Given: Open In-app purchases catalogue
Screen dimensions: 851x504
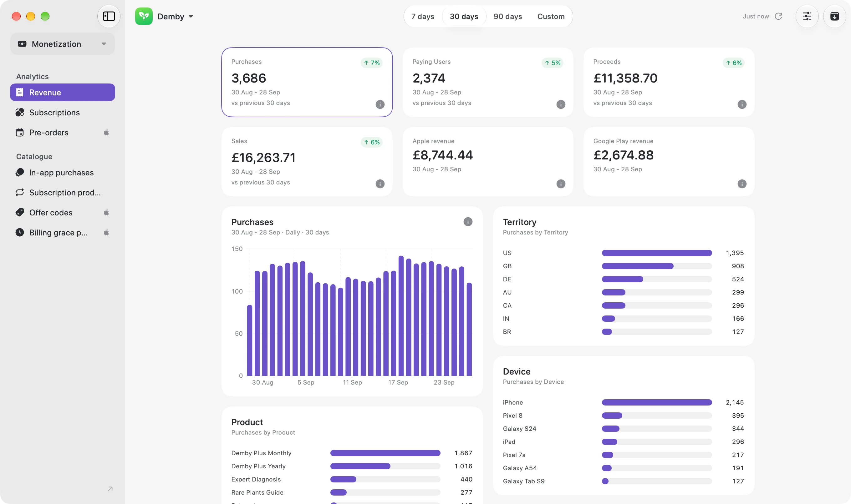Looking at the screenshot, I should pos(63,173).
